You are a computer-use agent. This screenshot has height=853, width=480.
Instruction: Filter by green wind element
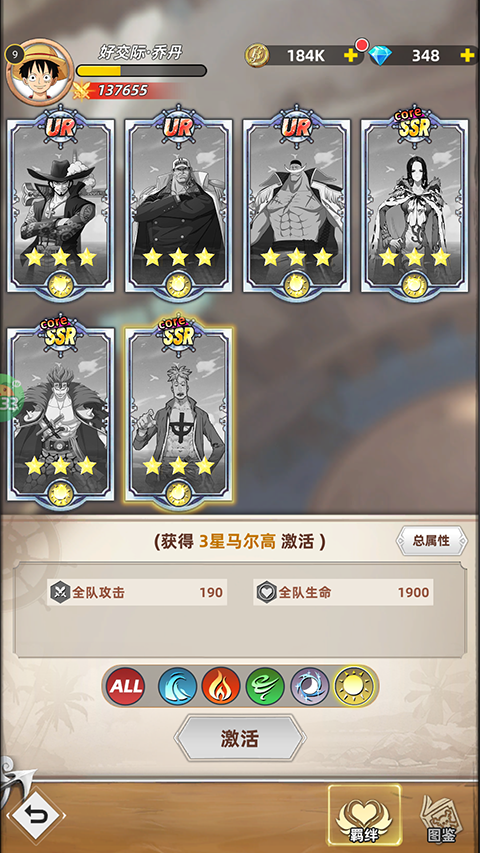click(265, 687)
